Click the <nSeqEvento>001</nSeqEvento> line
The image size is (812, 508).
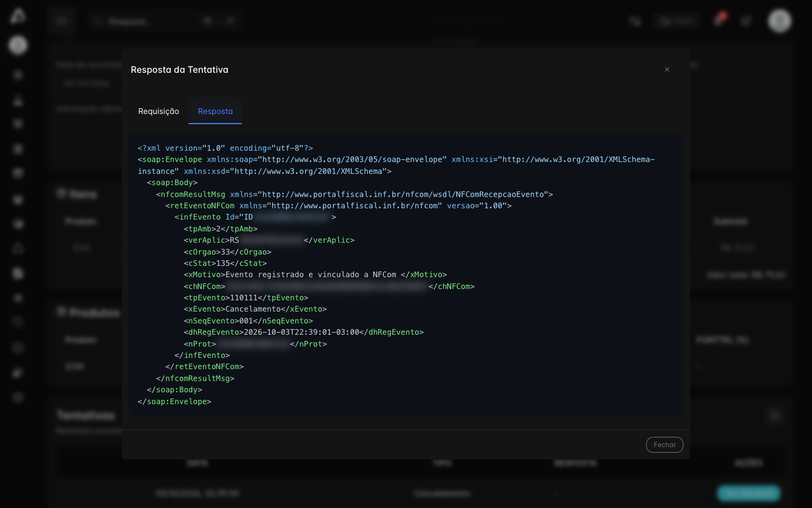tap(248, 321)
